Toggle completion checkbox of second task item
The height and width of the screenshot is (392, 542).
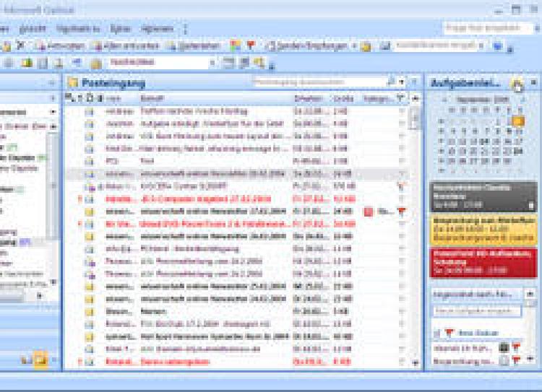504,360
